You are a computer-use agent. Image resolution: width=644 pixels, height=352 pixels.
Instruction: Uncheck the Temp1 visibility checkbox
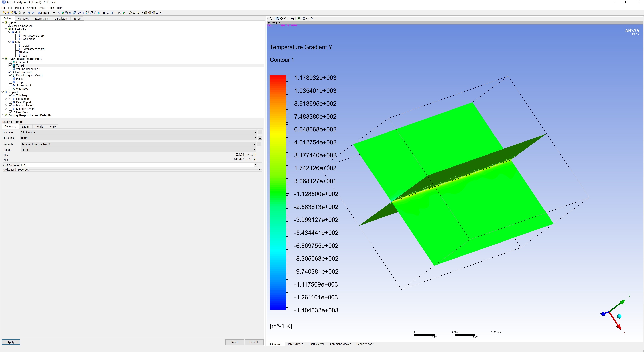point(11,65)
